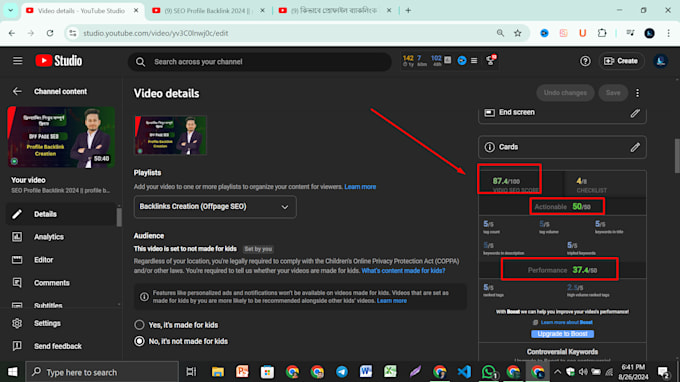The width and height of the screenshot is (680, 382).
Task: Click the Undo changes button
Action: click(565, 93)
